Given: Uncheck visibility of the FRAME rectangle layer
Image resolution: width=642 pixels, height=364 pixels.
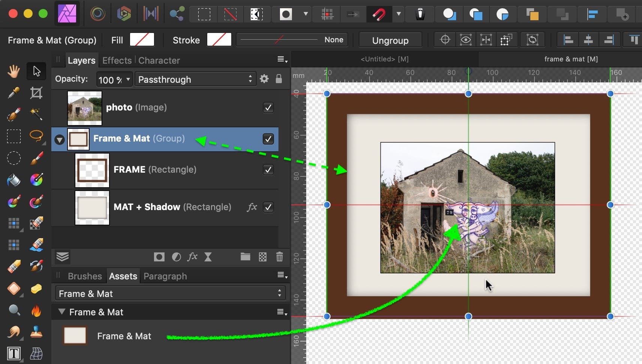Looking at the screenshot, I should click(x=268, y=169).
